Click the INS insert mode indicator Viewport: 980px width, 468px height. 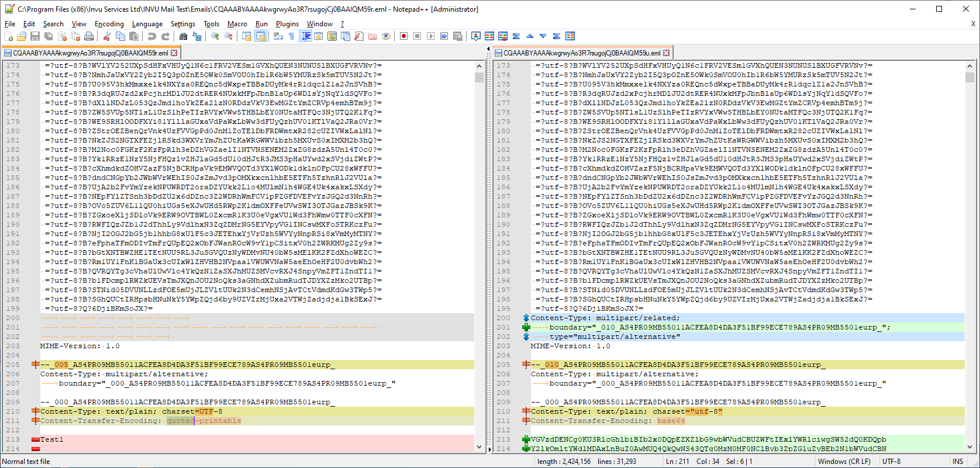coord(958,462)
